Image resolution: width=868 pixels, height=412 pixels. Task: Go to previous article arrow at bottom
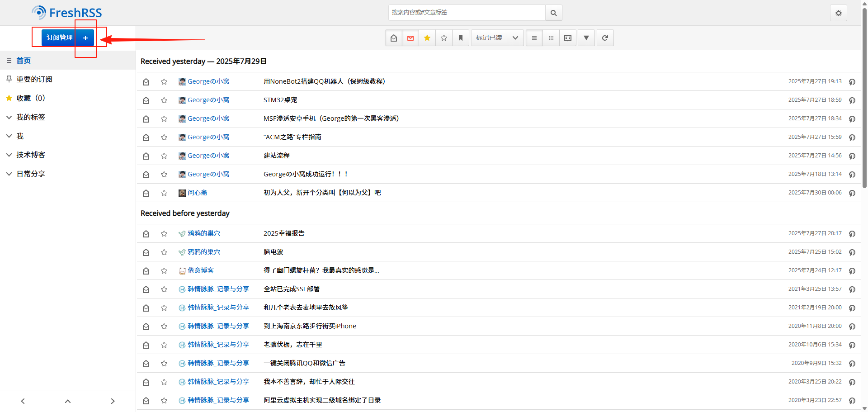(x=23, y=401)
